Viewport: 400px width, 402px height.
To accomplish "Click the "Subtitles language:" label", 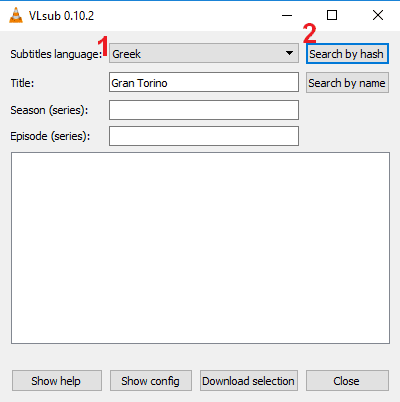I will (x=56, y=54).
